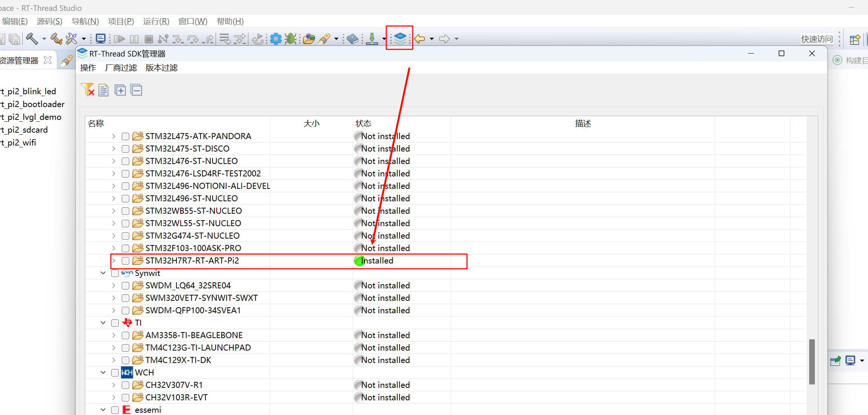Click the 大小 column header
The image size is (868, 415).
(312, 124)
